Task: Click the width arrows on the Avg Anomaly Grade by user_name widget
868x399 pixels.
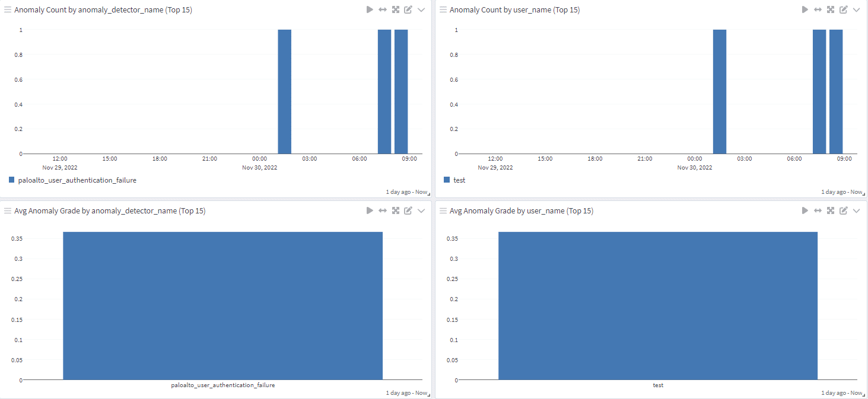Action: click(818, 211)
